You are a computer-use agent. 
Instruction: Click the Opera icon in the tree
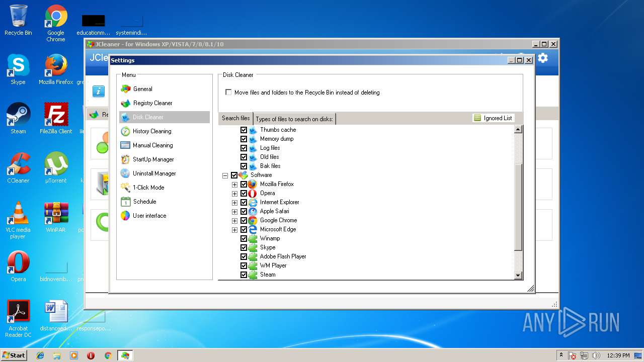tap(253, 193)
